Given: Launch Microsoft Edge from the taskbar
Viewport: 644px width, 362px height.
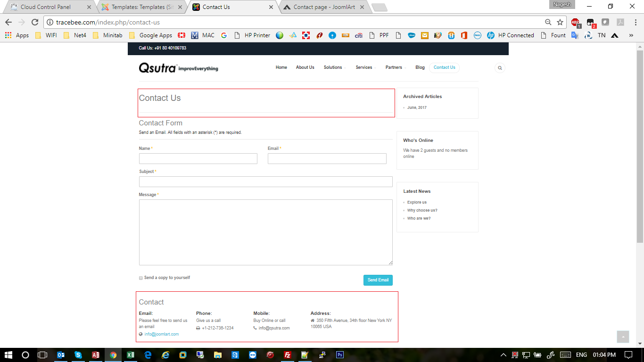Looking at the screenshot, I should click(x=148, y=355).
